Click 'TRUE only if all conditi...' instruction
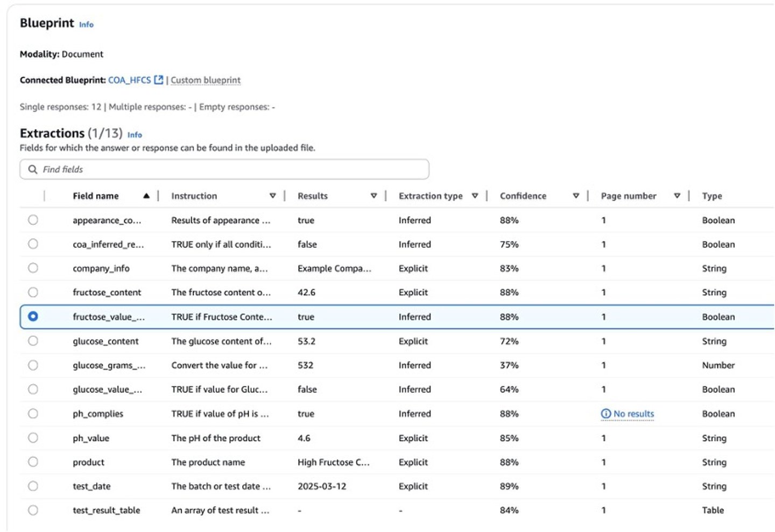775x532 pixels. pyautogui.click(x=221, y=244)
